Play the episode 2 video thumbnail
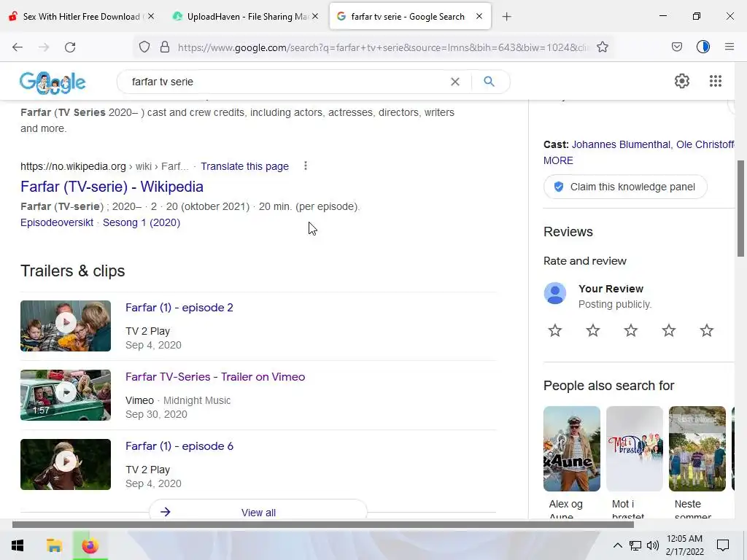This screenshot has height=560, width=747. (66, 326)
